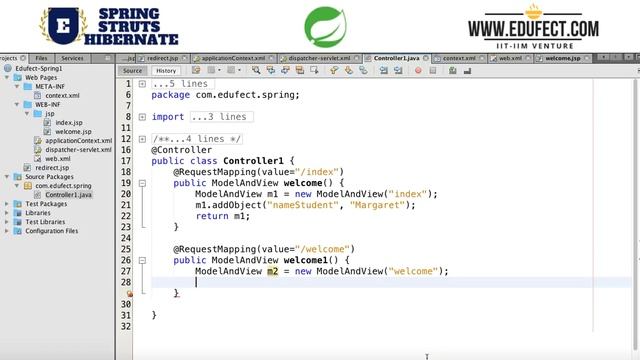Viewport: 640px width, 360px height.
Task: Select com.edufect.spring package node
Action: [x=63, y=186]
